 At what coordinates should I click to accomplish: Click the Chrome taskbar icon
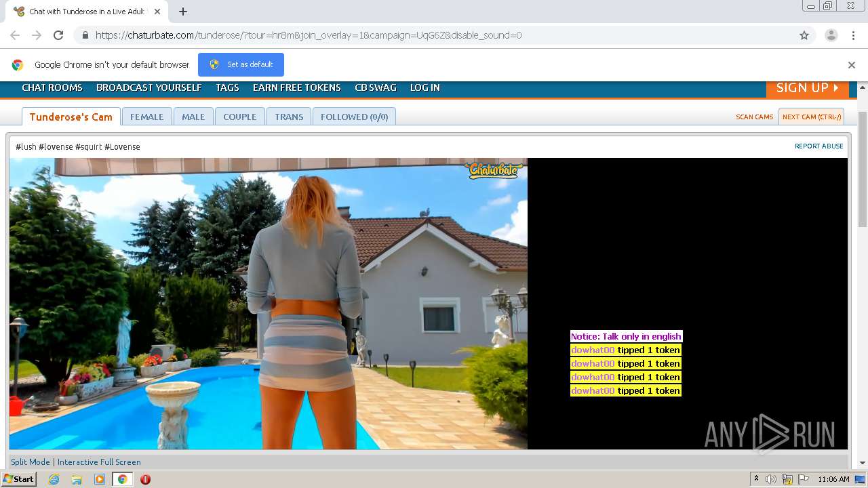pyautogui.click(x=123, y=479)
